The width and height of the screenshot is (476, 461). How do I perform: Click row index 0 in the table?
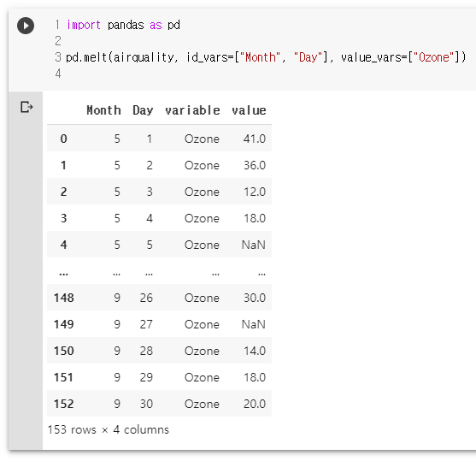63,139
